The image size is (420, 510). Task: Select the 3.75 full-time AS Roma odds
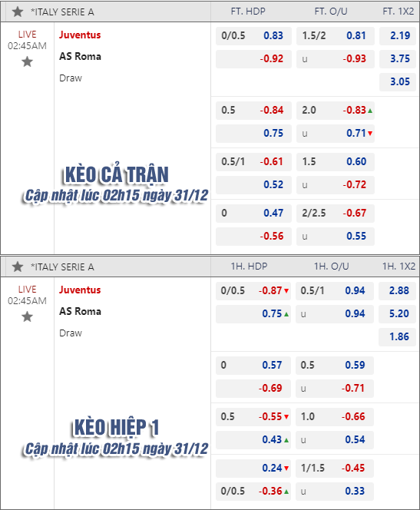pos(398,59)
